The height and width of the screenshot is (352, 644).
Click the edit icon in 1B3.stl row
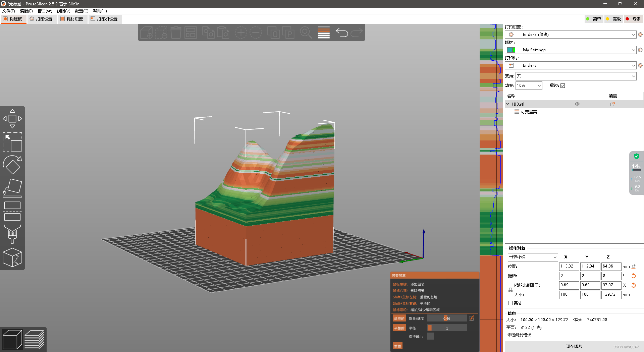pyautogui.click(x=612, y=104)
